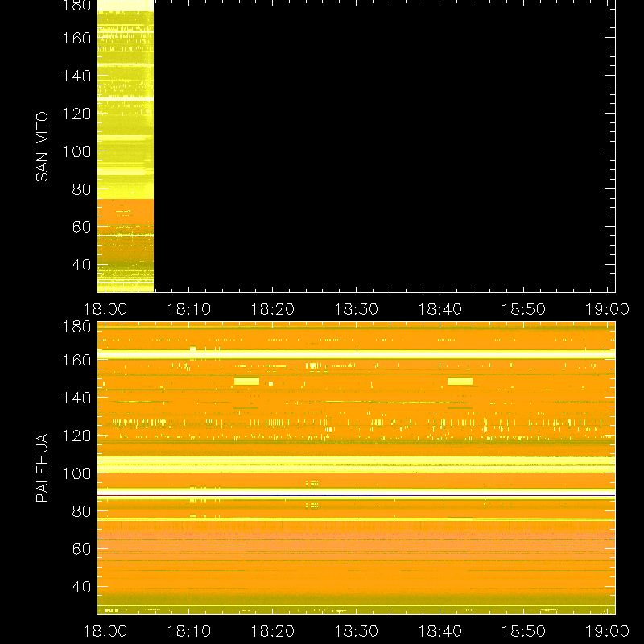The image size is (644, 644).
Task: Click the SAN VITO axis title
Action: point(42,147)
